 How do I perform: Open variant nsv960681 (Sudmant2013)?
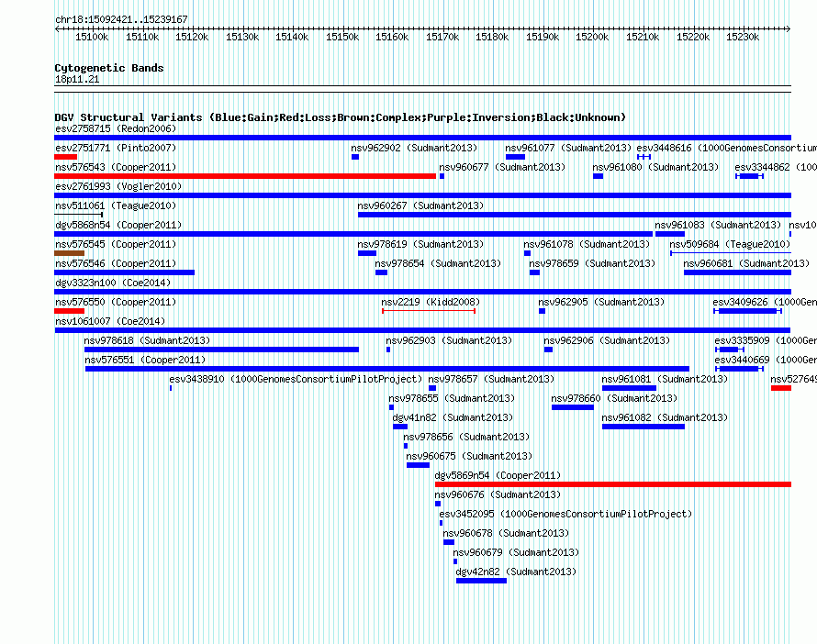pos(746,263)
